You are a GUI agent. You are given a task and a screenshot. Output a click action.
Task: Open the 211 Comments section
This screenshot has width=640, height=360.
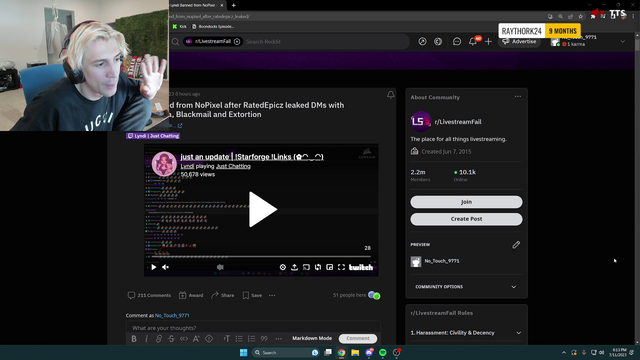point(149,295)
